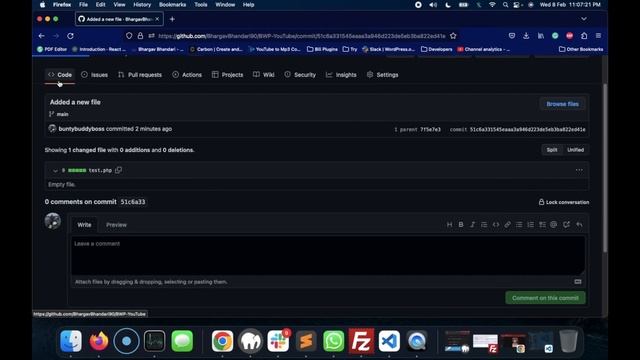Screen dimensions: 640x360
Task: Insert a saved reply arrow icon
Action: tap(579, 224)
